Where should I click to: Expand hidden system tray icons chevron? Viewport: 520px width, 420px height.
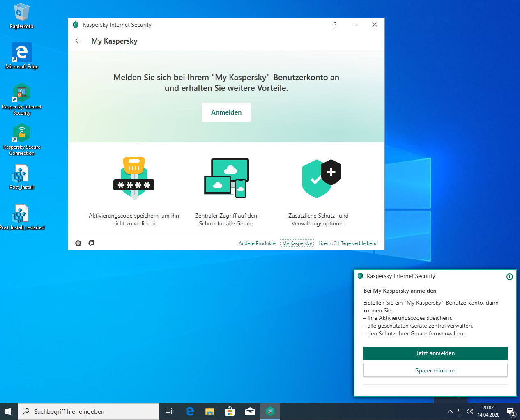coord(450,411)
